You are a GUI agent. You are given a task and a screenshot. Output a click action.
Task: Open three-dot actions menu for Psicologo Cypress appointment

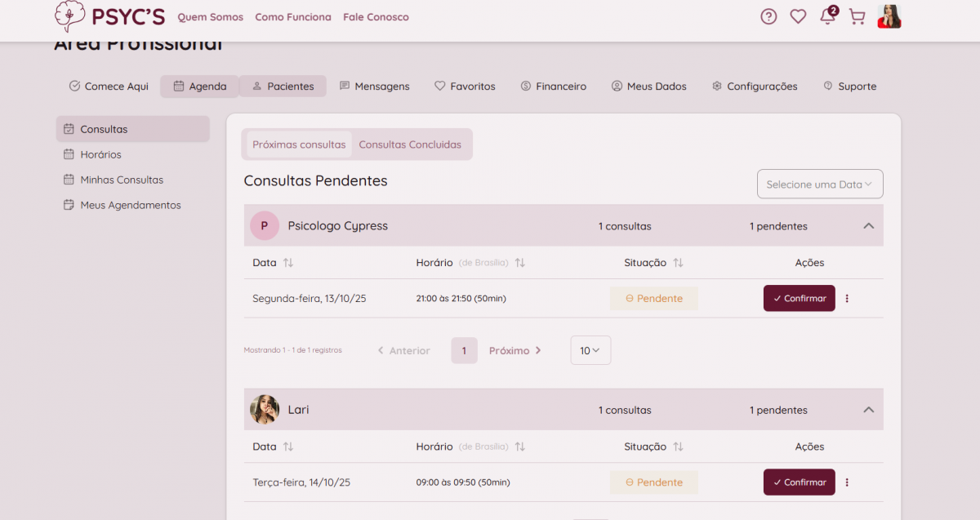tap(847, 299)
